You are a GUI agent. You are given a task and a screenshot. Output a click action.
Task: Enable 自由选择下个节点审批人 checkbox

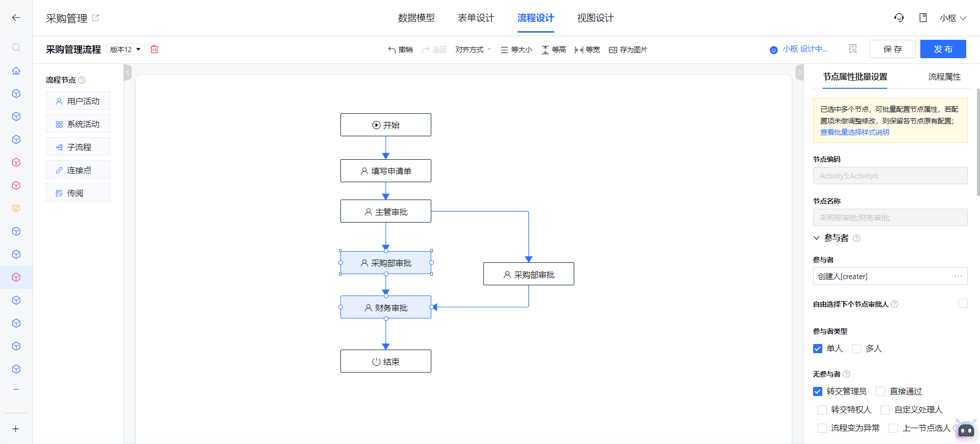[x=963, y=303]
